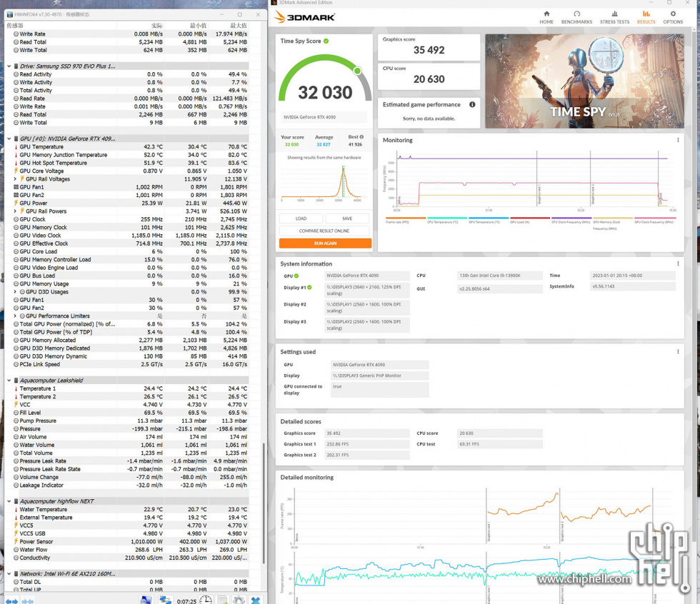Toggle CPU Clock Frequency legend entry
Viewport: 700px width, 604px height.
[570, 222]
